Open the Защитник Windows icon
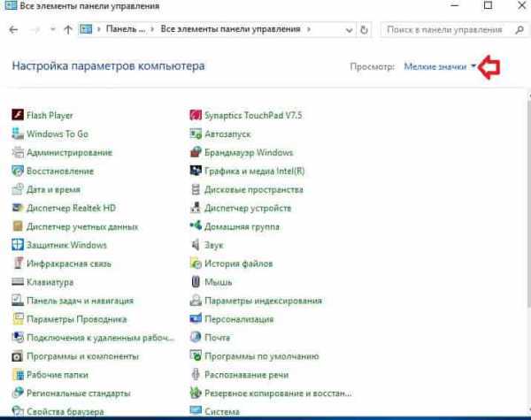Screen dimensions: 531x420 (x=18, y=245)
